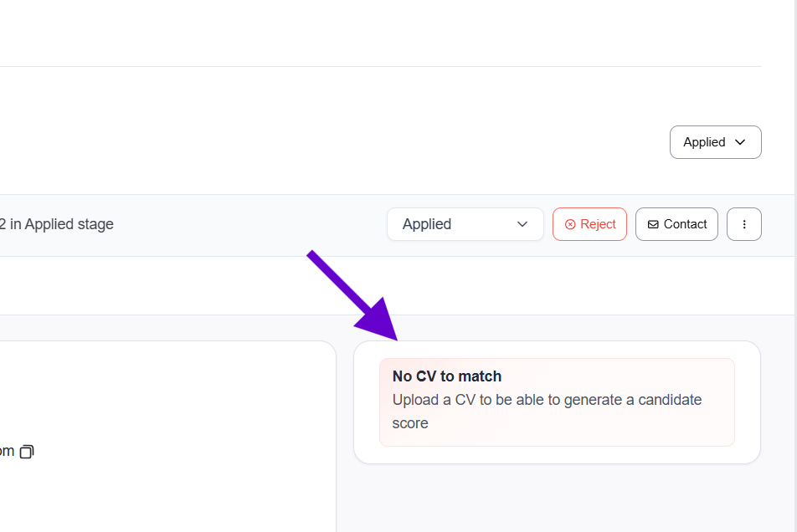Screen dimensions: 797x532
Task: Click the "2 in Applied stage" label
Action: (x=57, y=224)
